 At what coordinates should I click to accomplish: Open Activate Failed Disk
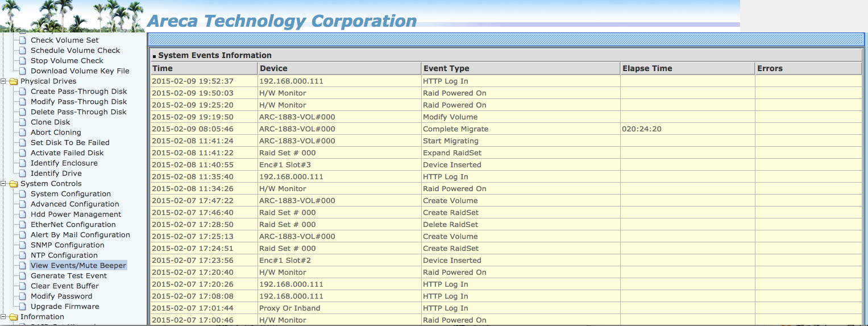[67, 153]
